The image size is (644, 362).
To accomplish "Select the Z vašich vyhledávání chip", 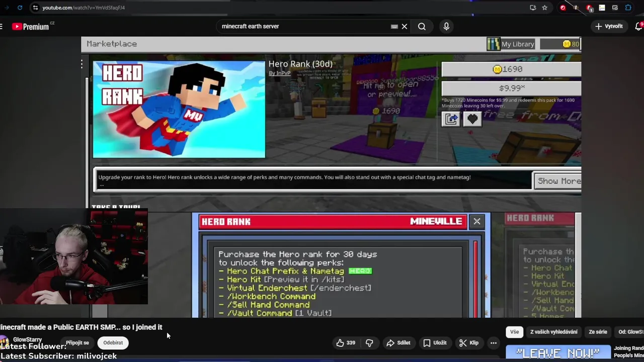I will 554,332.
